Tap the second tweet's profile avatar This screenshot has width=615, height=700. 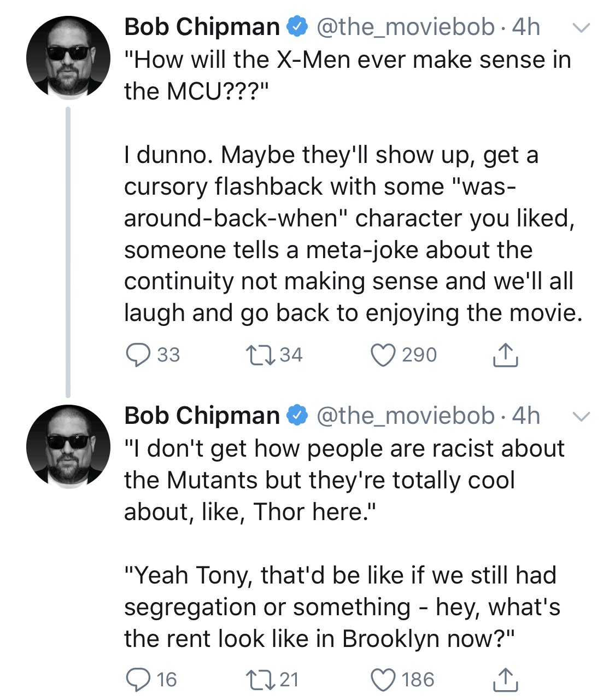click(x=68, y=447)
